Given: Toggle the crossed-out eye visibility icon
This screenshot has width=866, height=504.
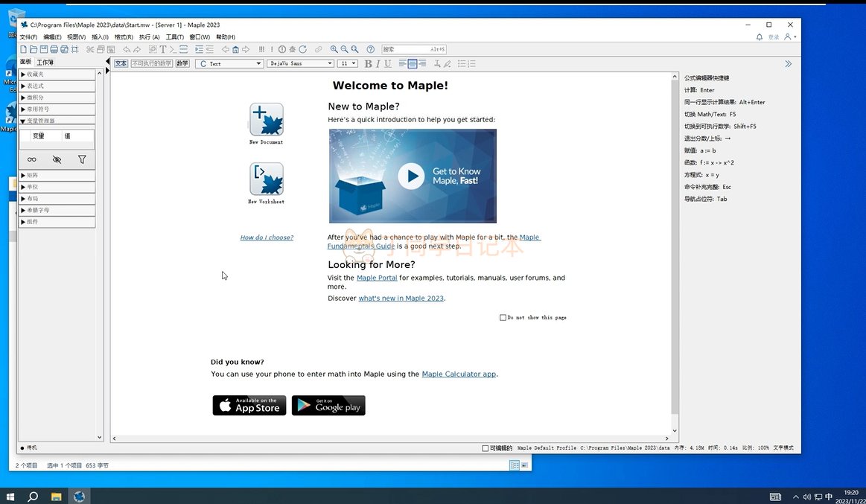Looking at the screenshot, I should [x=57, y=159].
